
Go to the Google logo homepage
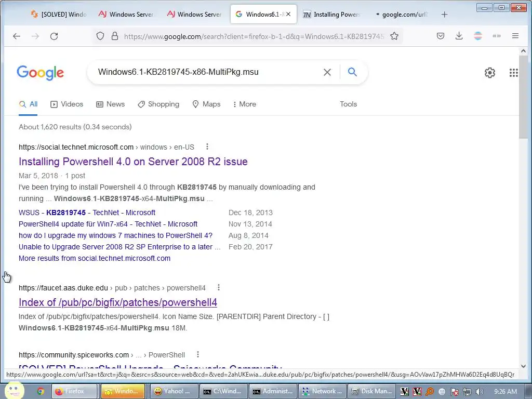click(41, 73)
